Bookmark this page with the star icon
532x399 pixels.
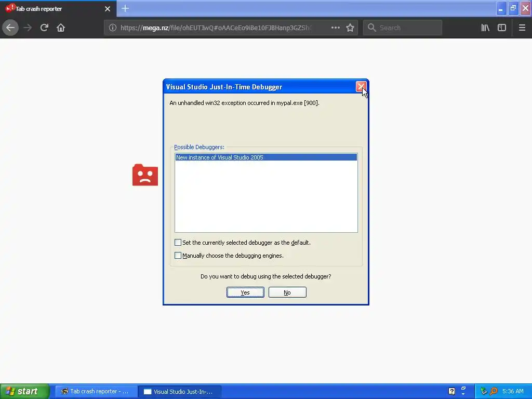tap(350, 28)
